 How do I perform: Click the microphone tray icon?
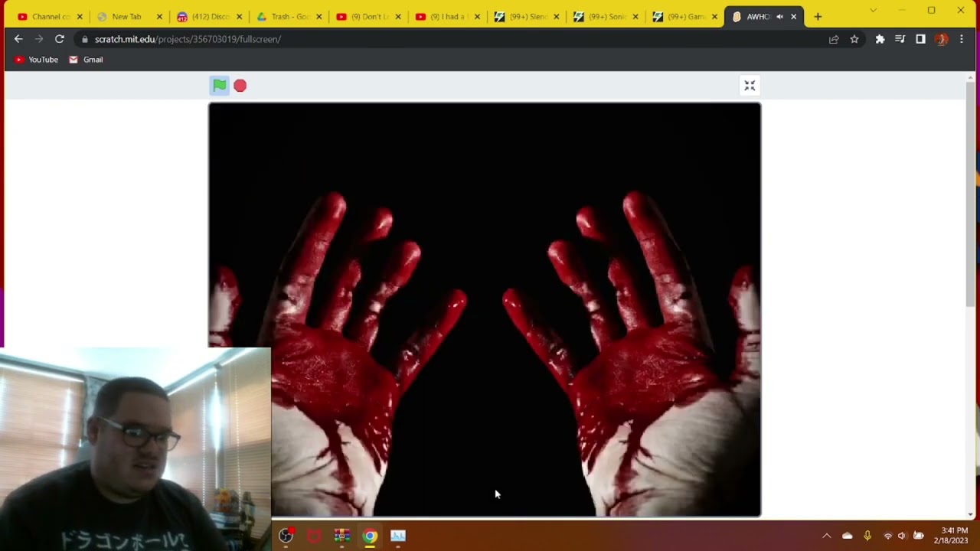867,536
